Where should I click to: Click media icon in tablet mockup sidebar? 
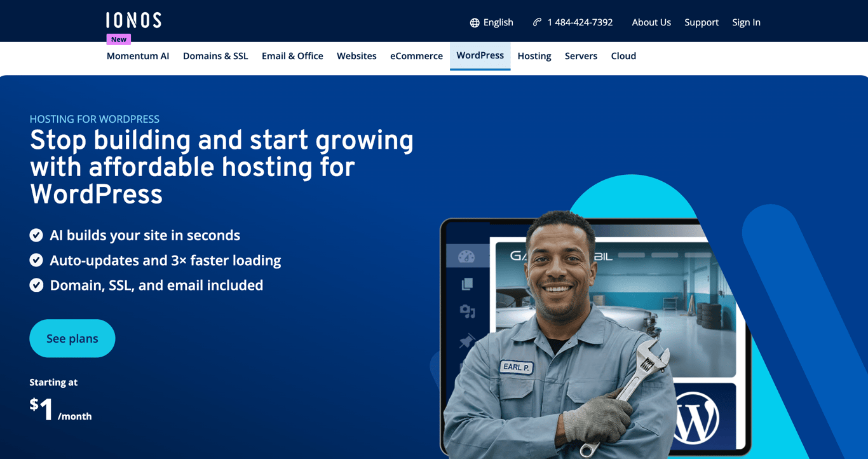pyautogui.click(x=467, y=311)
